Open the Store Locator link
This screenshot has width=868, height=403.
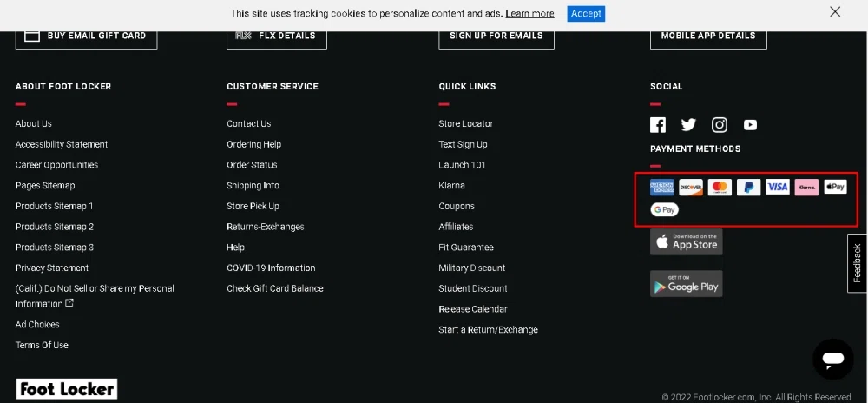click(466, 124)
